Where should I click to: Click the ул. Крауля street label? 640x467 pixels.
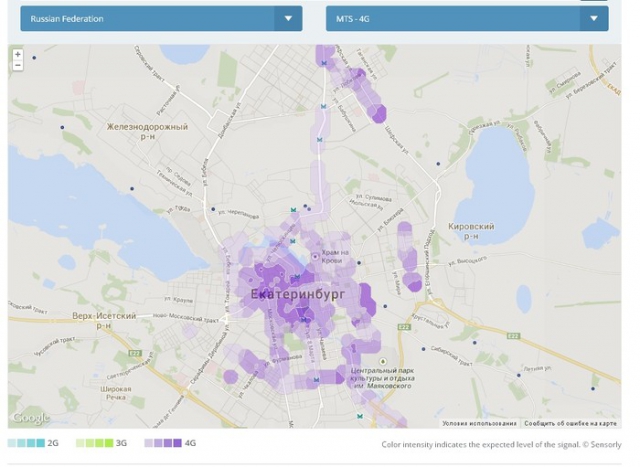(x=178, y=300)
